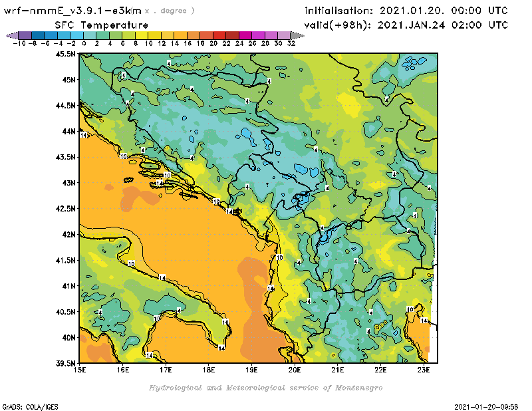The image size is (532, 411).
Task: Click the '16E' longitude axis label
Action: [122, 370]
